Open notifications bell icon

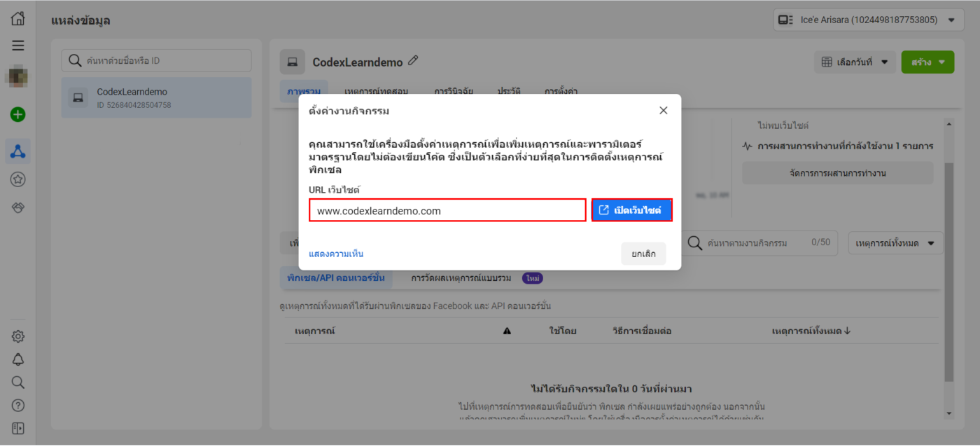(18, 359)
